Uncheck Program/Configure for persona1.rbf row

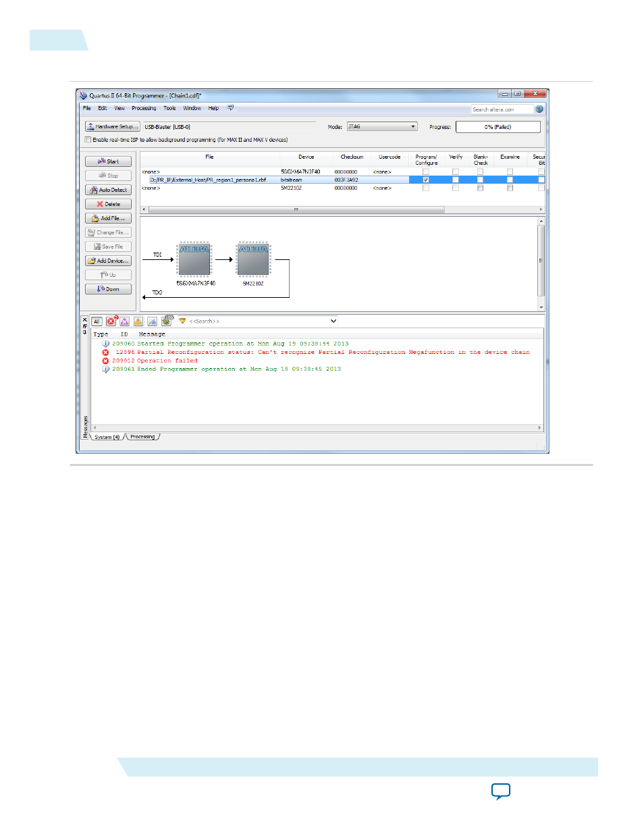426,180
